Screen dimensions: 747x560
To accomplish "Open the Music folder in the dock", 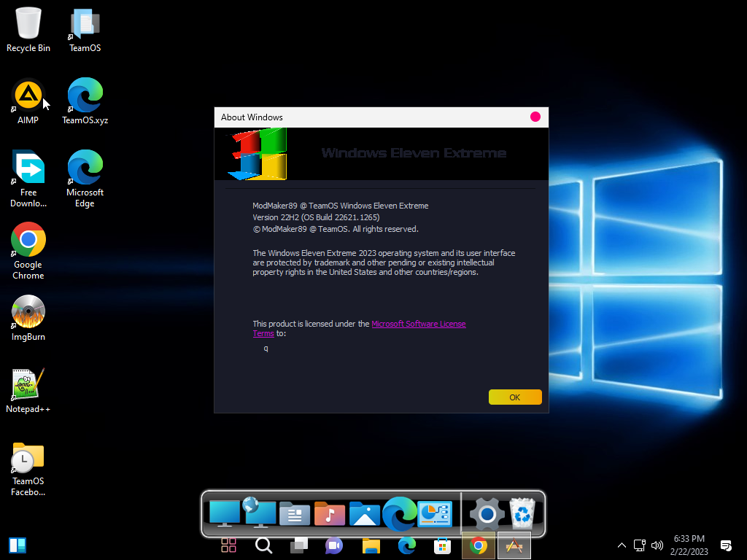I will pyautogui.click(x=329, y=514).
